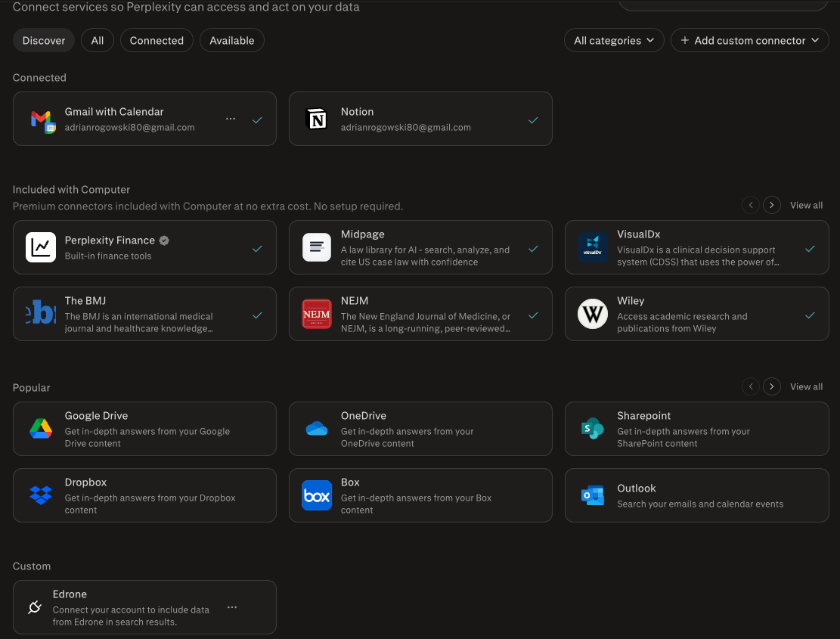Open the Outlook connector title
Viewport: 840px width, 639px height.
(x=637, y=488)
